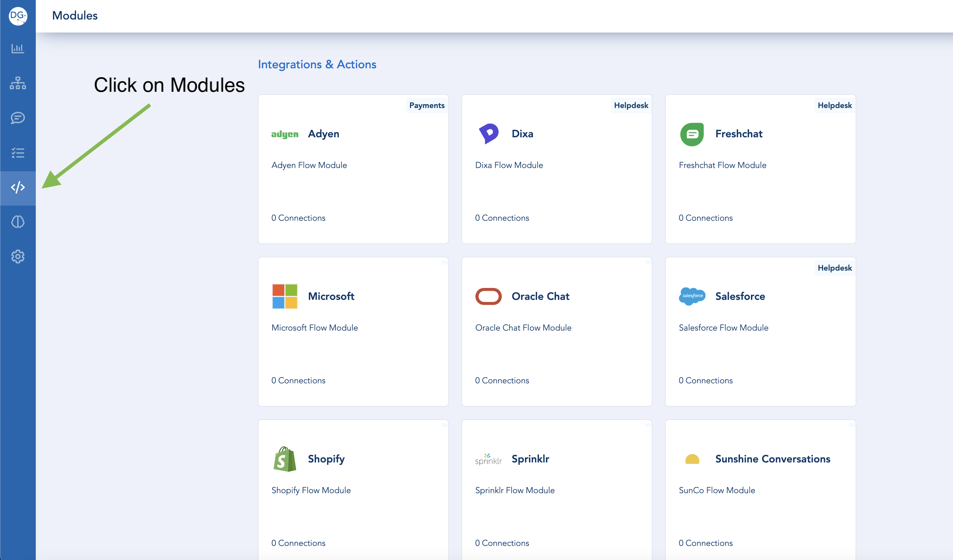This screenshot has width=953, height=560.
Task: Click '0 Connections' on Sunshine Conversations card
Action: pos(705,543)
